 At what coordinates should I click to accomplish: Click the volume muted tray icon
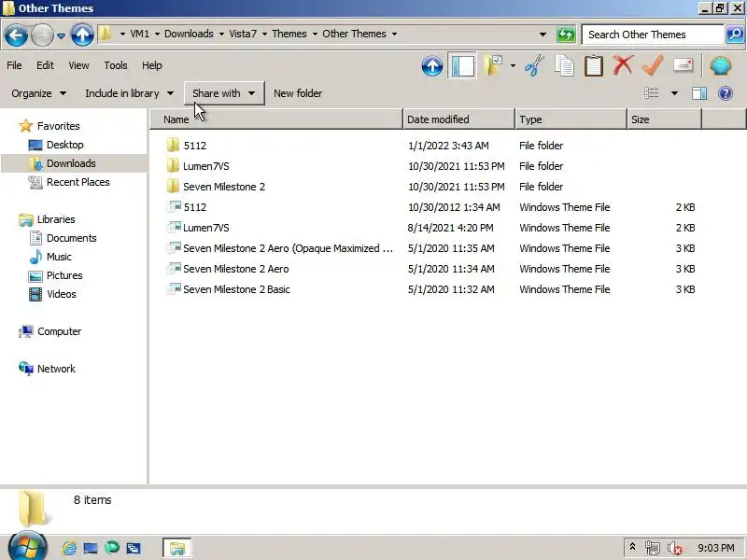(x=674, y=548)
